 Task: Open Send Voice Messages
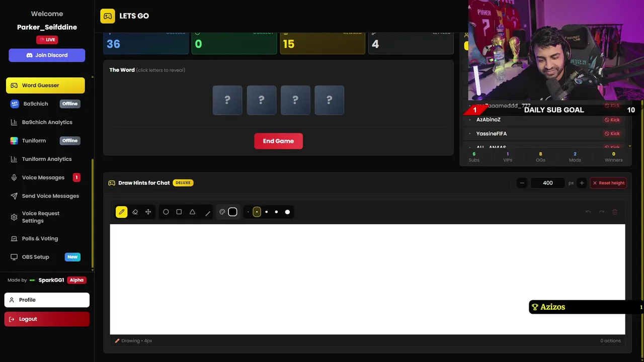tap(45, 196)
